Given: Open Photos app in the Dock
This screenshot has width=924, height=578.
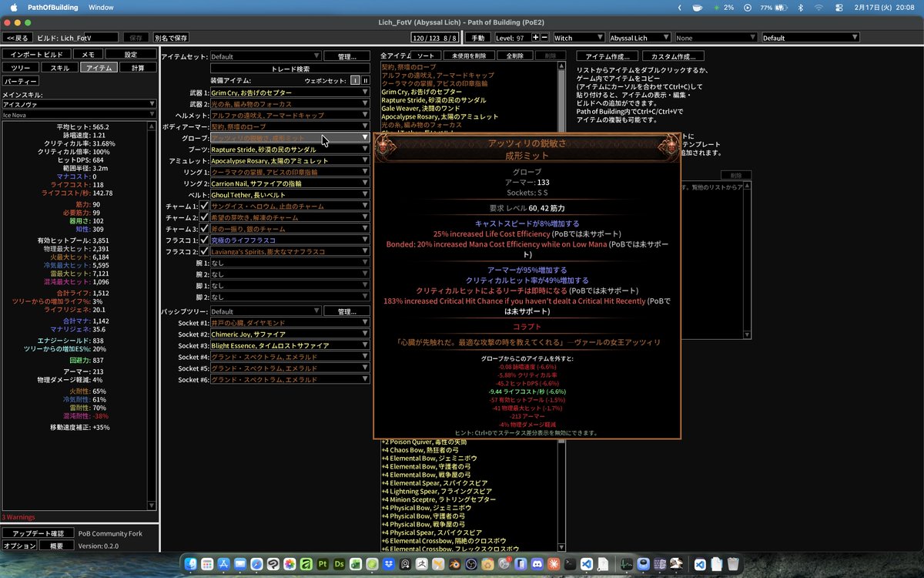Looking at the screenshot, I should (x=290, y=565).
